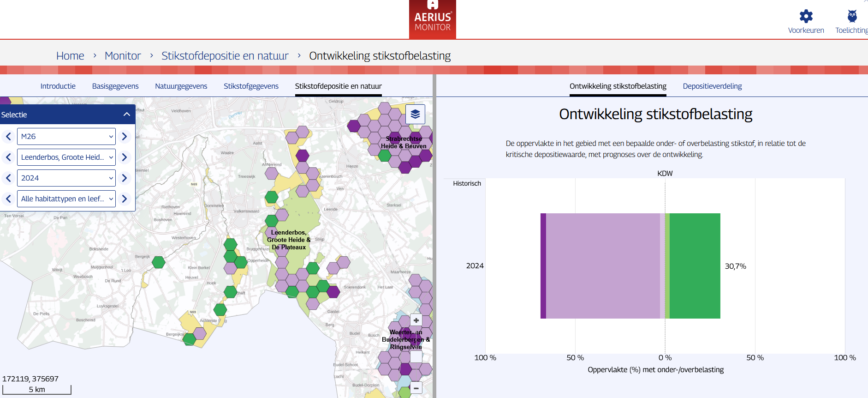This screenshot has height=398, width=868.
Task: Switch to the Natuurgegevens tab
Action: click(x=181, y=86)
